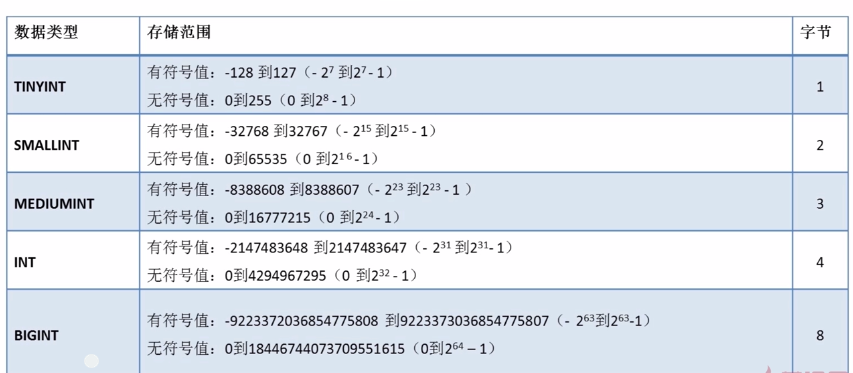Screen dimensions: 853x373
Task: Click the 数据类型 column header
Action: click(x=46, y=33)
